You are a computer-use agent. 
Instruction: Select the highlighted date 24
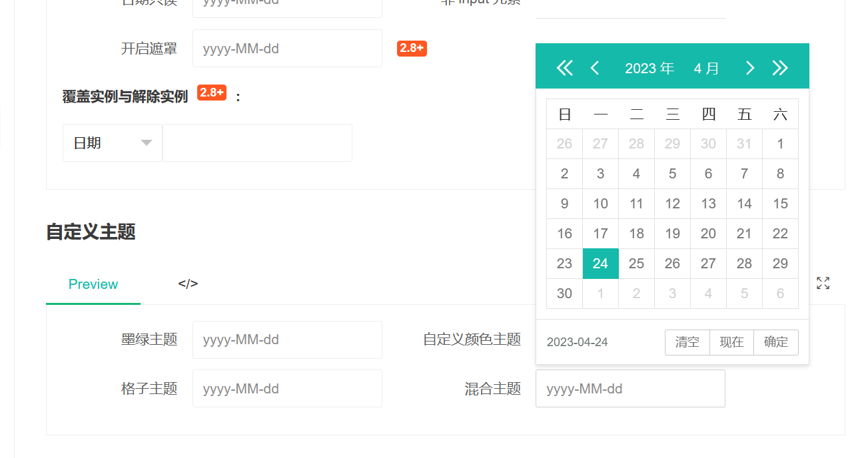click(600, 263)
